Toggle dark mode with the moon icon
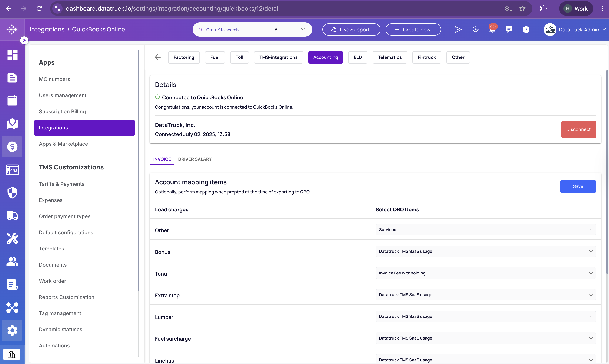This screenshot has height=364, width=609. point(475,29)
